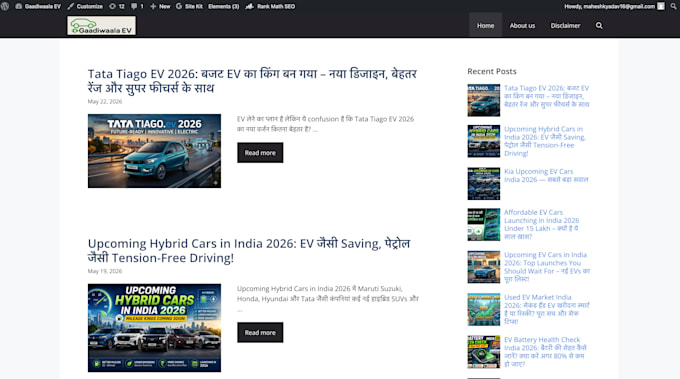Open sidebar Tata Tiago EV 2026 link
Viewport: 680px width, 379px height.
546,96
